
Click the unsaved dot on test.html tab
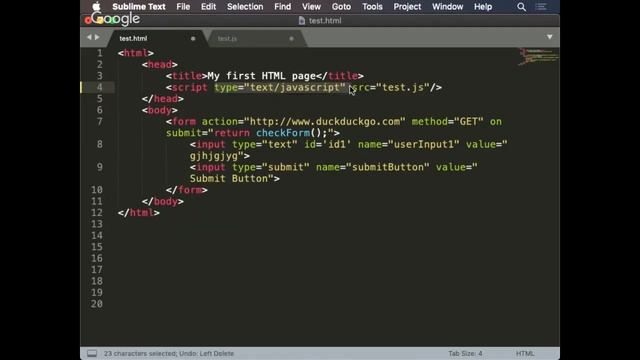(x=193, y=39)
